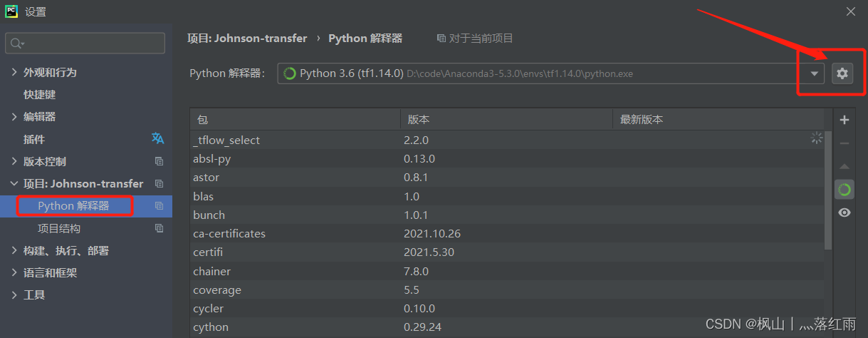Sort by the 包 column header

[296, 120]
